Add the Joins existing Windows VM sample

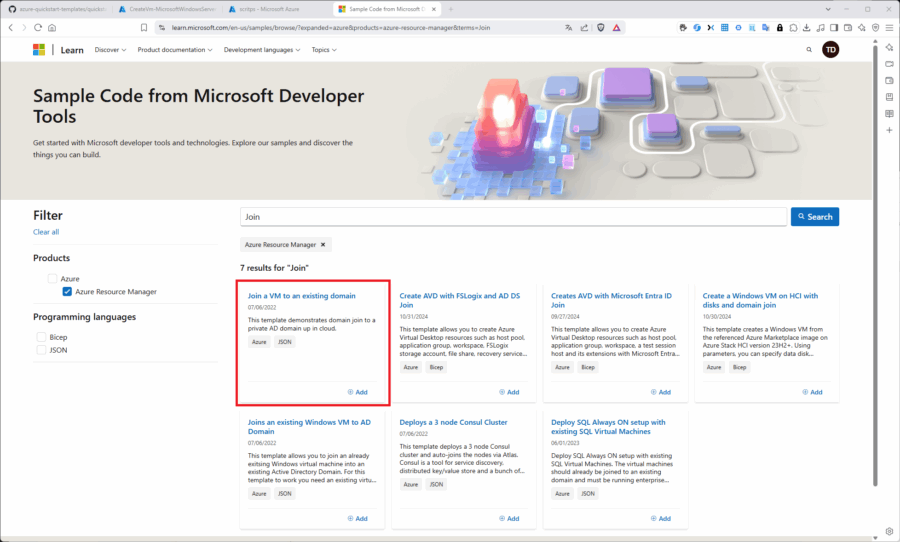pos(358,518)
